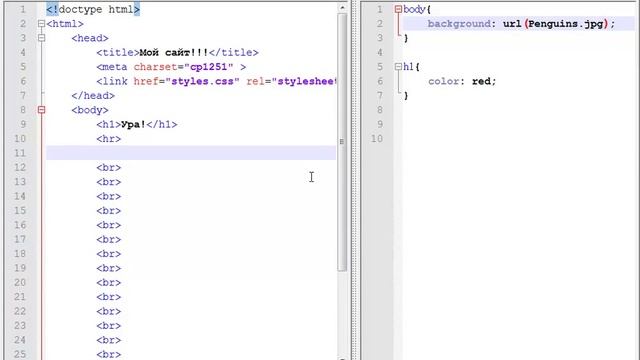
Task: Collapse the red <body> fold marker on line 8
Action: (41, 110)
